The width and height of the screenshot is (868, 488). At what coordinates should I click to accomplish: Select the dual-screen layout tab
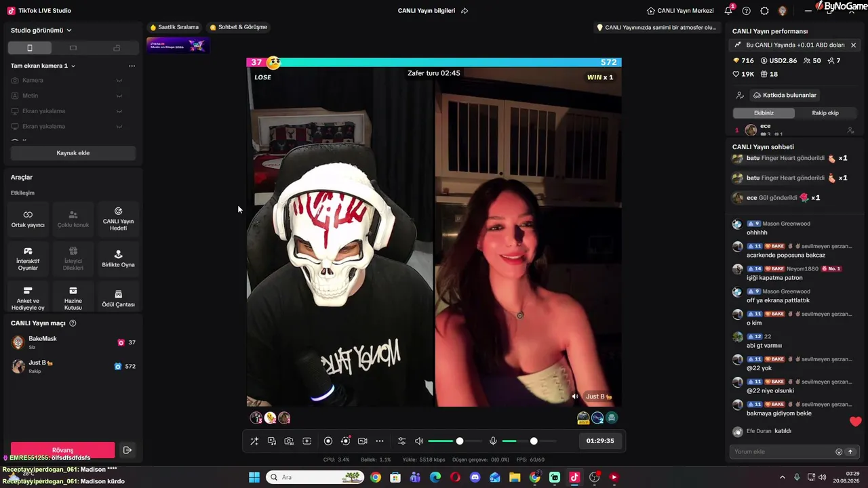point(117,48)
